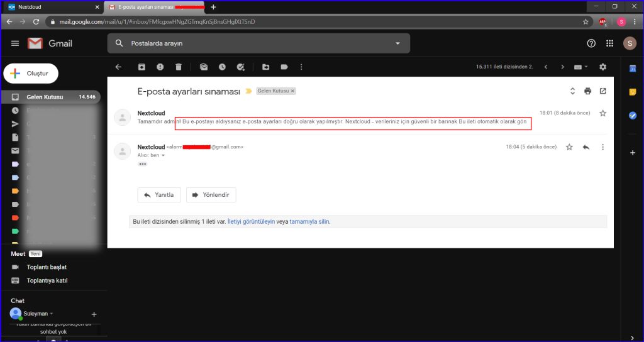Viewport: 644px width, 342px height.
Task: Bookmark this page star icon
Action: [x=586, y=22]
